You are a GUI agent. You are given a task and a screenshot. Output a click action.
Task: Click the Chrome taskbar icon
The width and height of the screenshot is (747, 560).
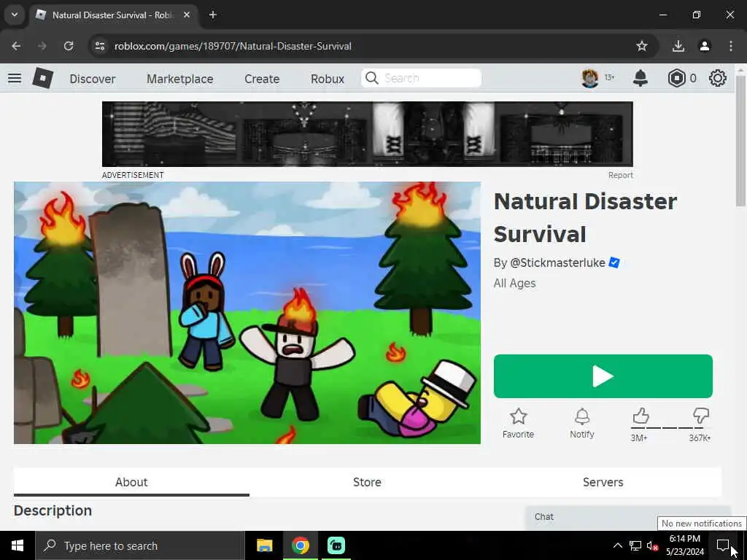300,545
